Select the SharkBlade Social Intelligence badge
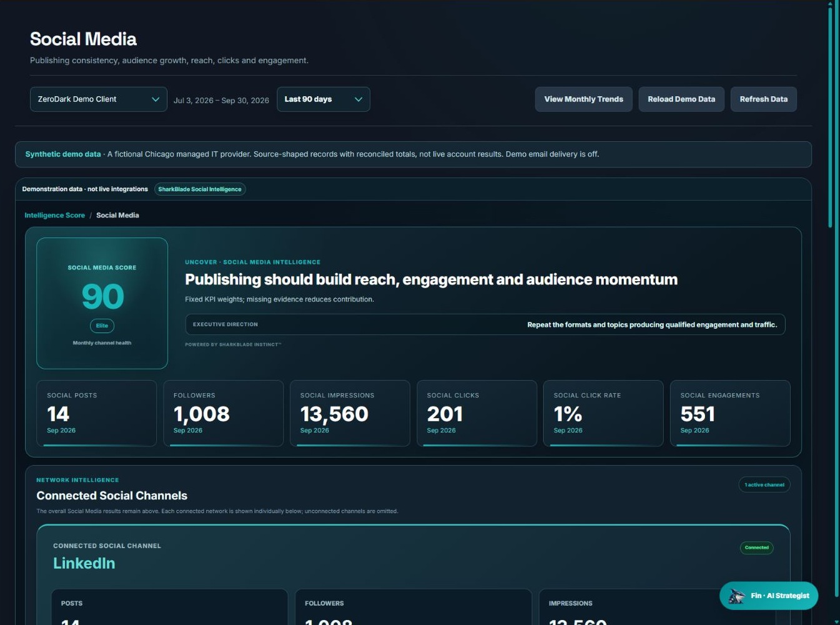 (x=200, y=189)
